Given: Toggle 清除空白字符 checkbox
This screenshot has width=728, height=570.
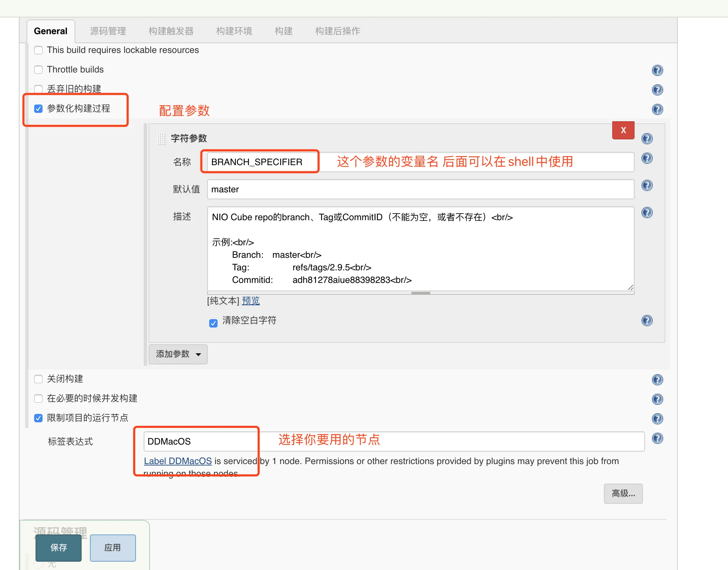Looking at the screenshot, I should click(x=213, y=323).
